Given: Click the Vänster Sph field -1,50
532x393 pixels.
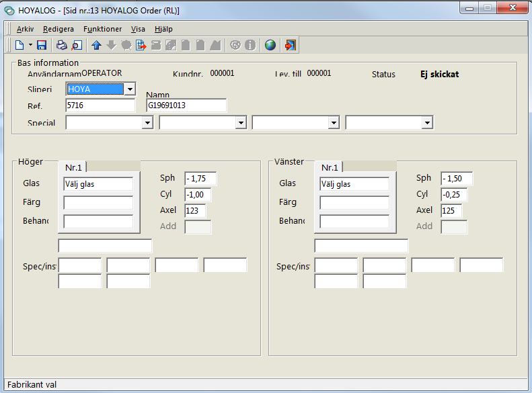Looking at the screenshot, I should [x=457, y=179].
